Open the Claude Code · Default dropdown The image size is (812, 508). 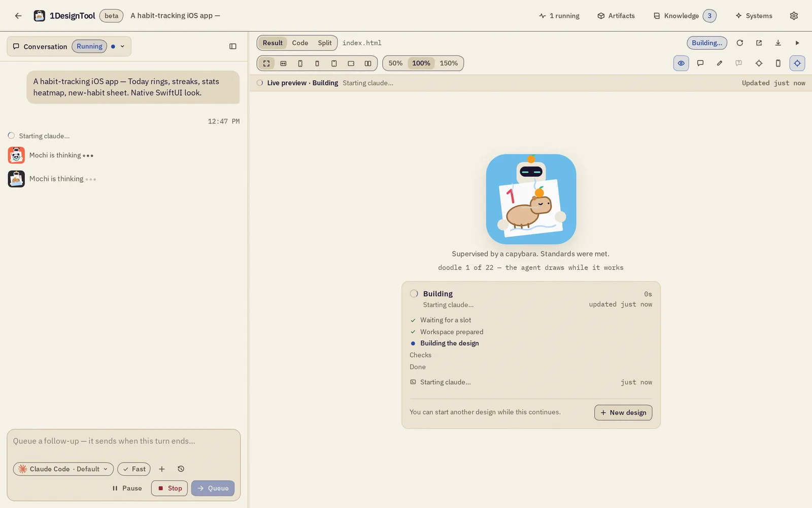pos(63,469)
